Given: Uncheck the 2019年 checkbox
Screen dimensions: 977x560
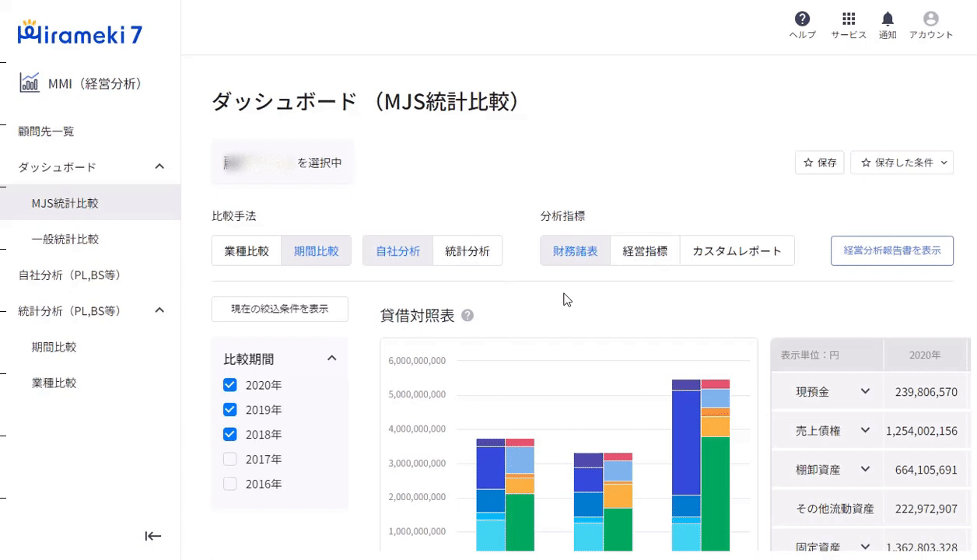Looking at the screenshot, I should coord(229,409).
